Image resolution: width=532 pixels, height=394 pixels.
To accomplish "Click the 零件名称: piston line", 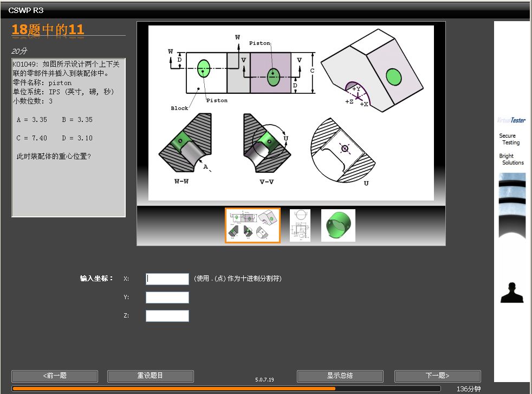I will click(42, 83).
